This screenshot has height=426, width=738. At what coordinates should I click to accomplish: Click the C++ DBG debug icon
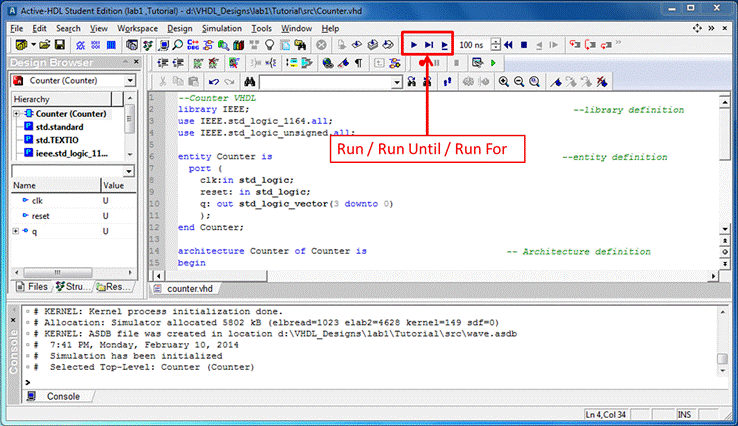[x=193, y=45]
